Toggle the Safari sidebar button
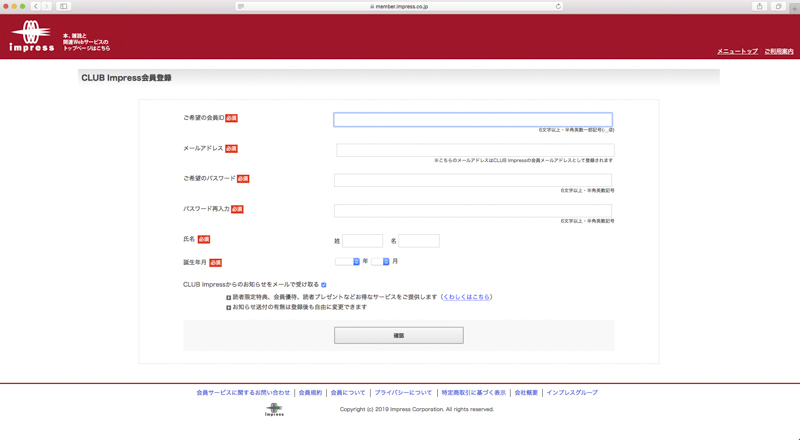 64,6
